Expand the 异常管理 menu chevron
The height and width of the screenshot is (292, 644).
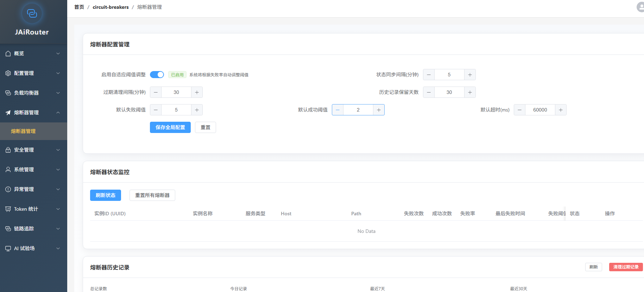(58, 189)
